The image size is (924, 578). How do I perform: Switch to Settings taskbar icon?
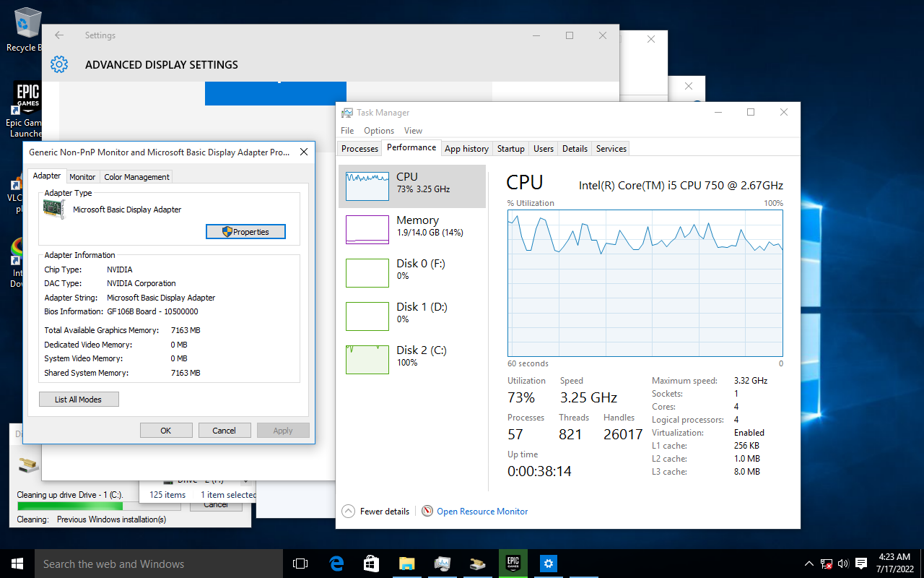[x=549, y=564]
